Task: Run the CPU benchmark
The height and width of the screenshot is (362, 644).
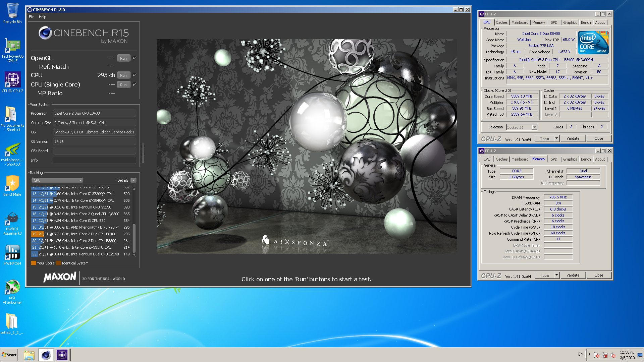Action: [x=123, y=75]
